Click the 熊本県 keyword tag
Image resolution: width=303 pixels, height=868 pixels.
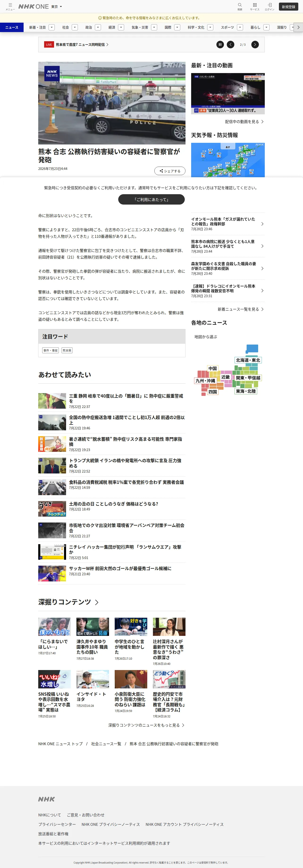pyautogui.click(x=67, y=350)
